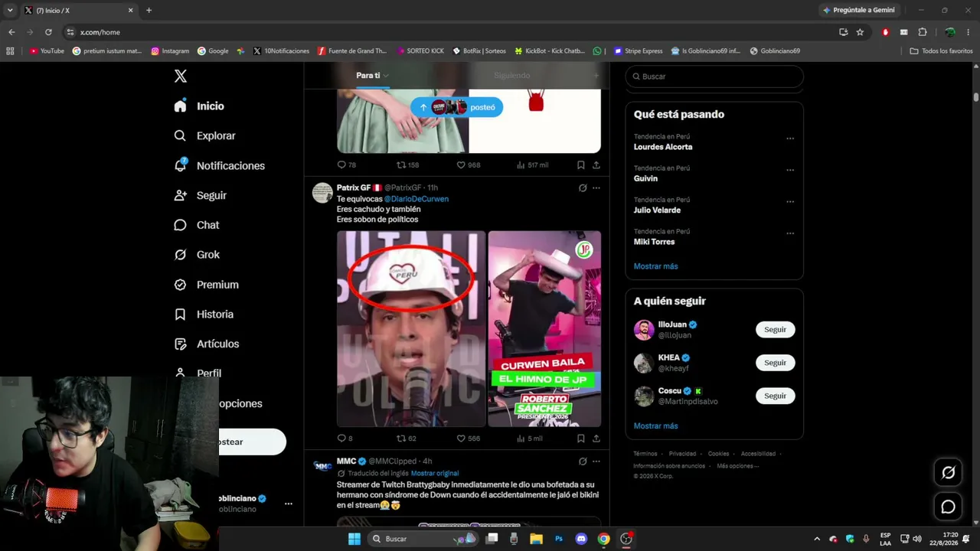Click the new posts 'posteó' pill
Image resolution: width=980 pixels, height=551 pixels.
(456, 107)
